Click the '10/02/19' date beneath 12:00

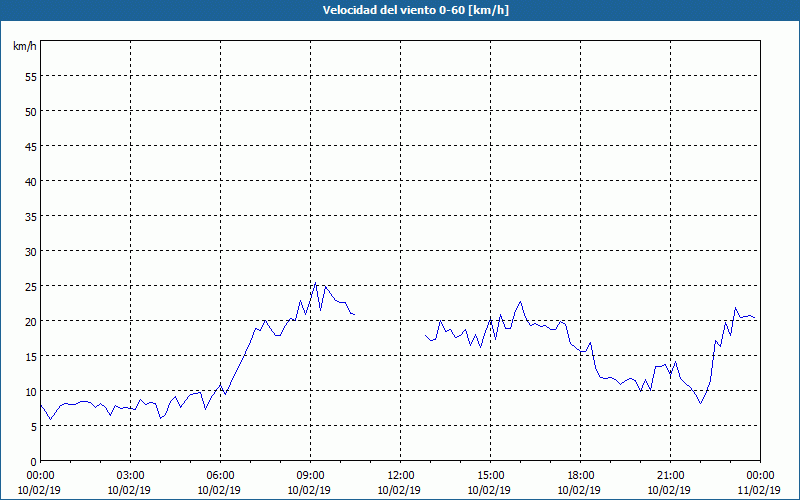(x=399, y=490)
